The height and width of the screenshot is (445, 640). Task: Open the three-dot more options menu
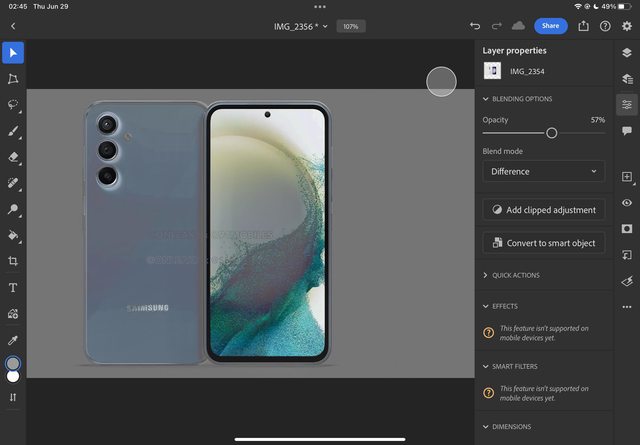[627, 307]
